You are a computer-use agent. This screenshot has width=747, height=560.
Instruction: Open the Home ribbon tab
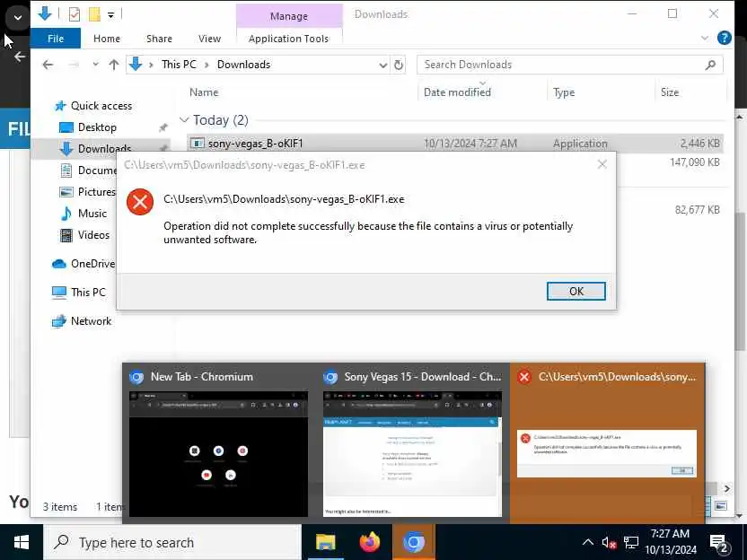[107, 39]
